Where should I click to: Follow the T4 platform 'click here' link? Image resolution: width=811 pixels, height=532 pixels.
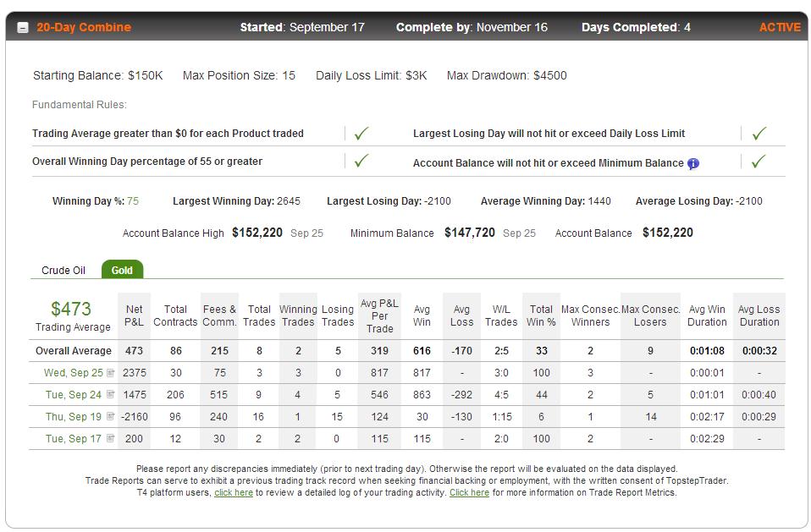[x=234, y=492]
